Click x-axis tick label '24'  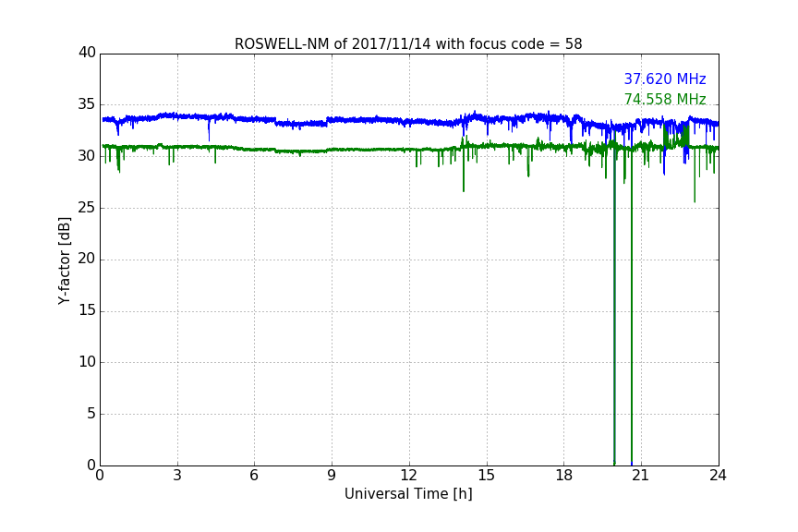(718, 476)
